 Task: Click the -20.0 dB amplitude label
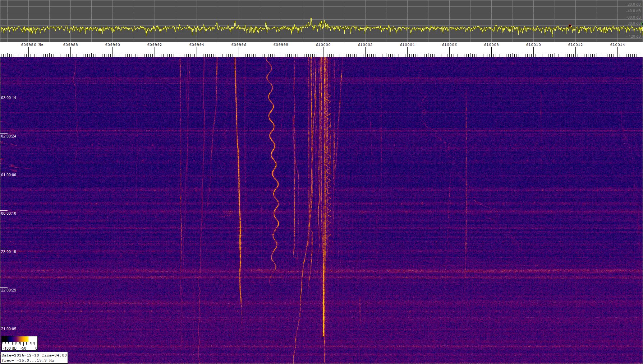[x=633, y=5]
